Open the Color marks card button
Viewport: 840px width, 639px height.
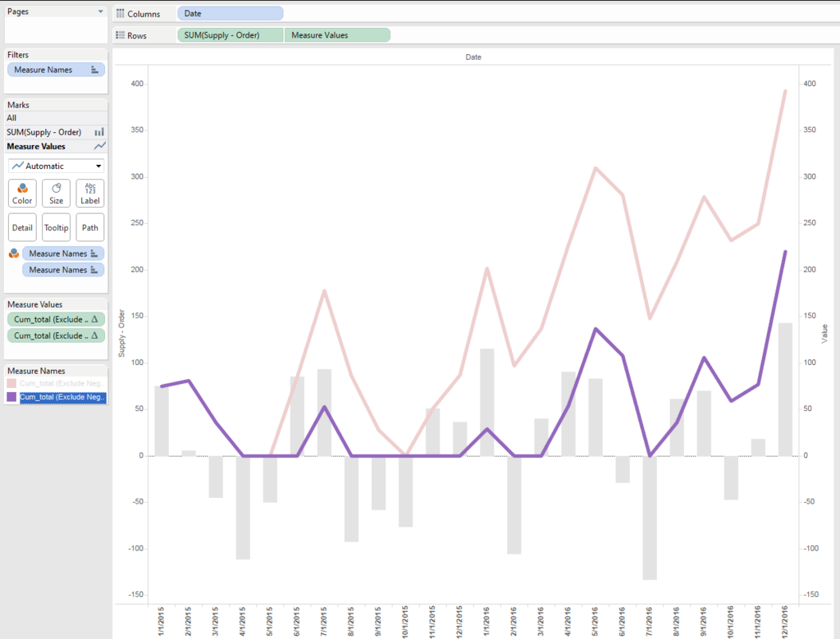pos(22,194)
